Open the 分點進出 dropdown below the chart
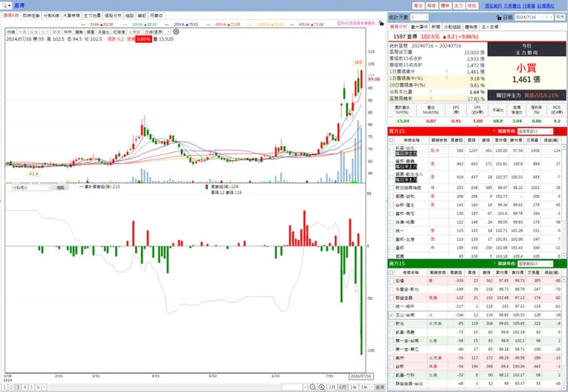This screenshot has height=392, width=568. [31, 187]
